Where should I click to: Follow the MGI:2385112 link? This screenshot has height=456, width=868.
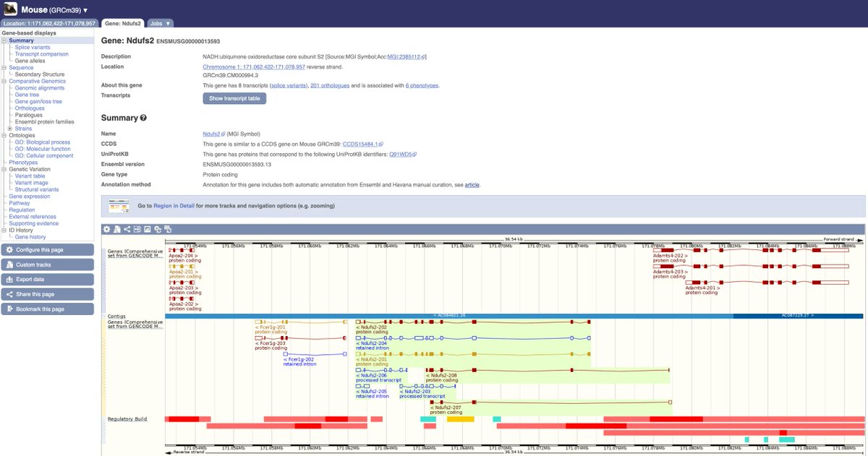pos(407,56)
